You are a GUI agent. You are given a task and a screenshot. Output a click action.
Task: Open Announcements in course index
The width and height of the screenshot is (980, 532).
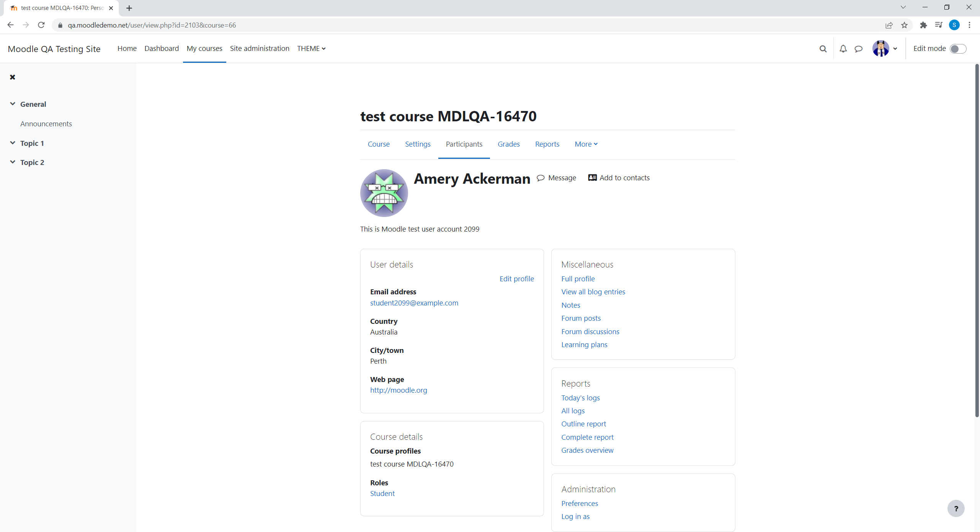[46, 124]
